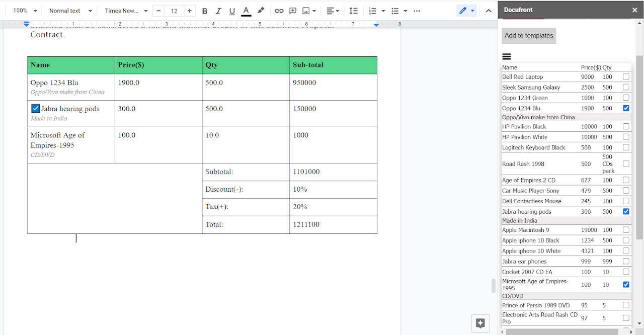
Task: Insert an image
Action: [306, 11]
